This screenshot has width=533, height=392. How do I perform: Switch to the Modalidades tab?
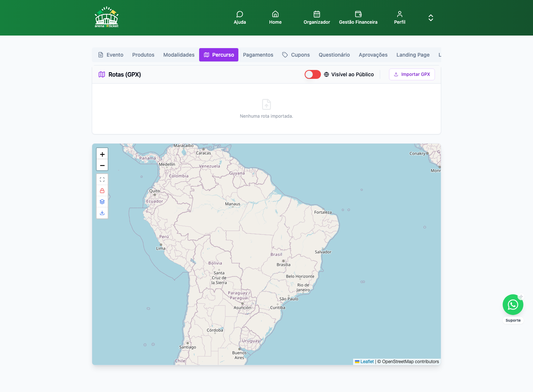click(179, 55)
